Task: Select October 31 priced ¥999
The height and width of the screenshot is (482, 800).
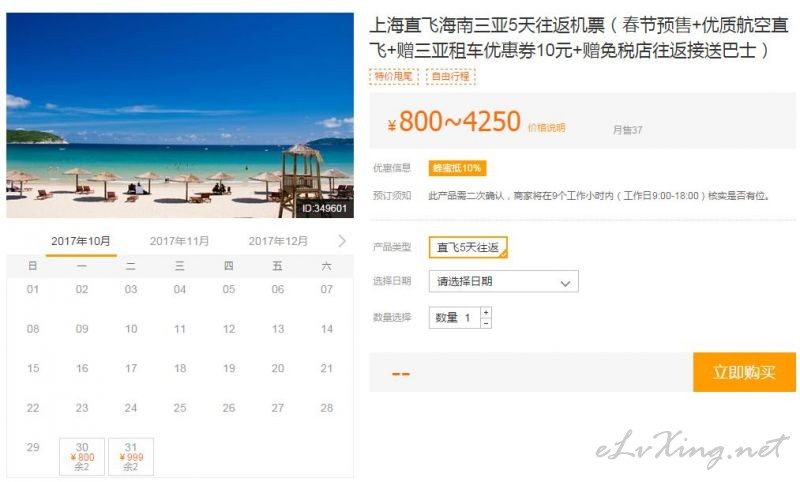Action: click(131, 456)
